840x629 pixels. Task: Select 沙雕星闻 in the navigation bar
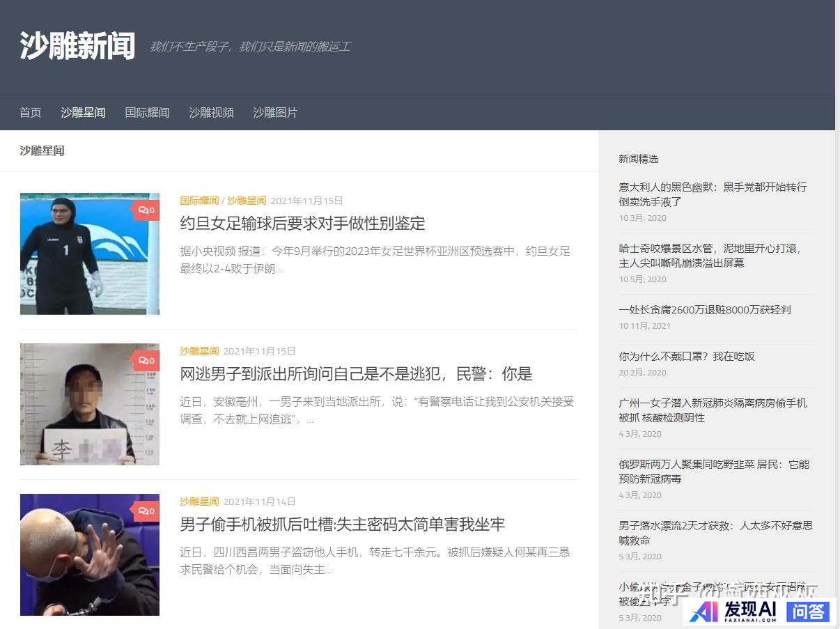[83, 112]
